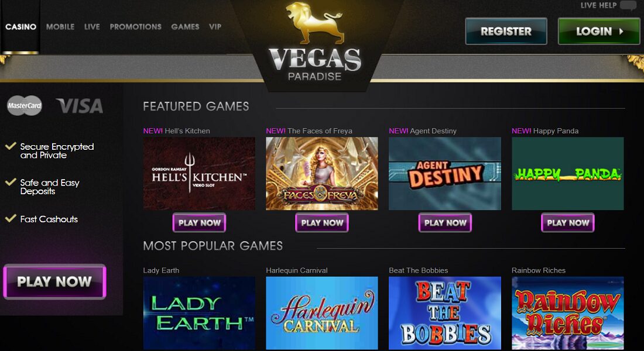Select the Rainbow Riches game thumbnail
Viewport: 644px width, 351px height.
[568, 313]
